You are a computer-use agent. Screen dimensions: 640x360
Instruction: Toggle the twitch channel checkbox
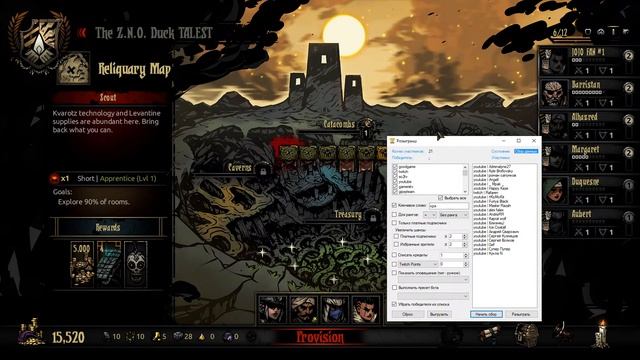point(395,171)
